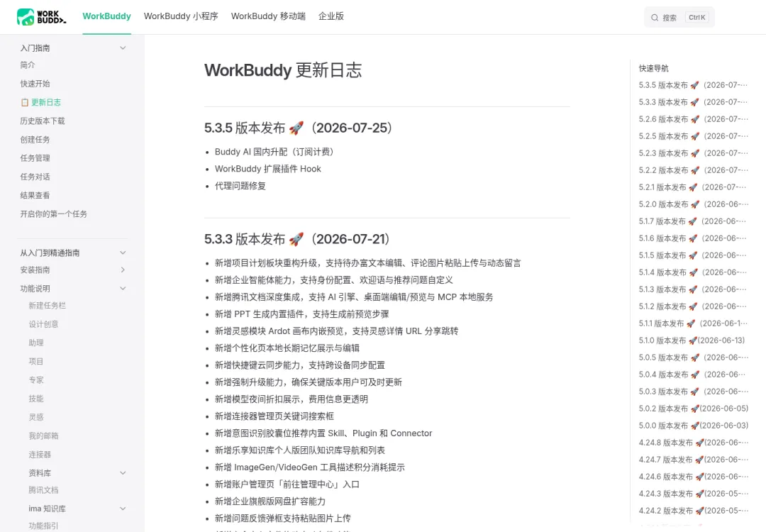
Task: Focus the 搜索 search field
Action: click(679, 18)
